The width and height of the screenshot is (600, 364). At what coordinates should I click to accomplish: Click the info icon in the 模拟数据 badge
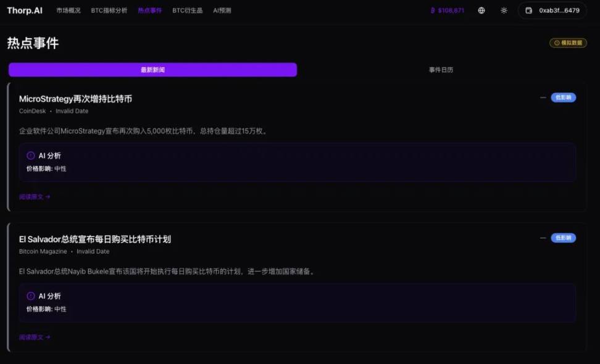coord(557,43)
